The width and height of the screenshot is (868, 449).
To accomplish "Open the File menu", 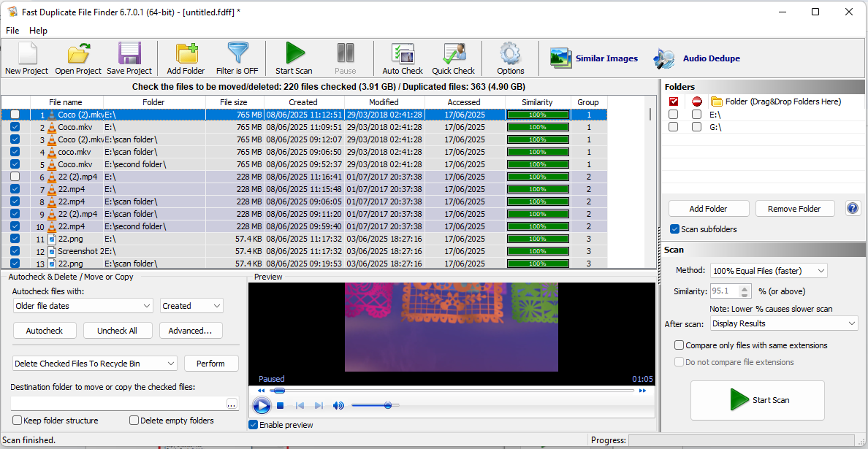I will [x=12, y=31].
